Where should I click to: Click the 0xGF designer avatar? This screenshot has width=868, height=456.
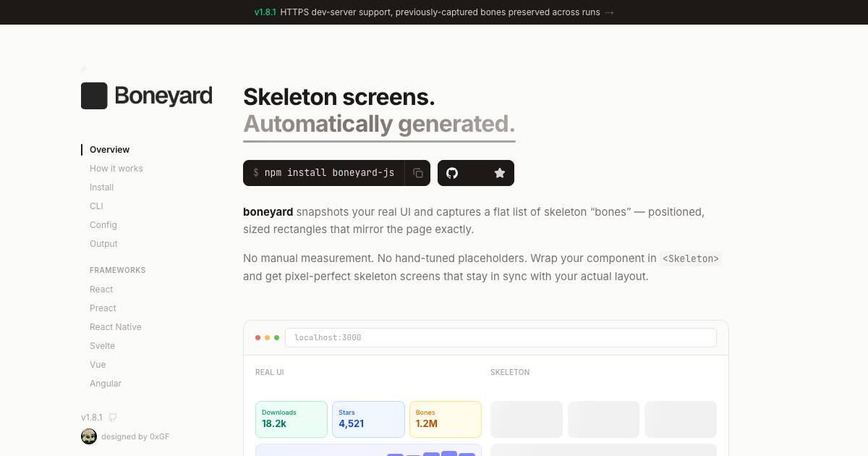[89, 436]
